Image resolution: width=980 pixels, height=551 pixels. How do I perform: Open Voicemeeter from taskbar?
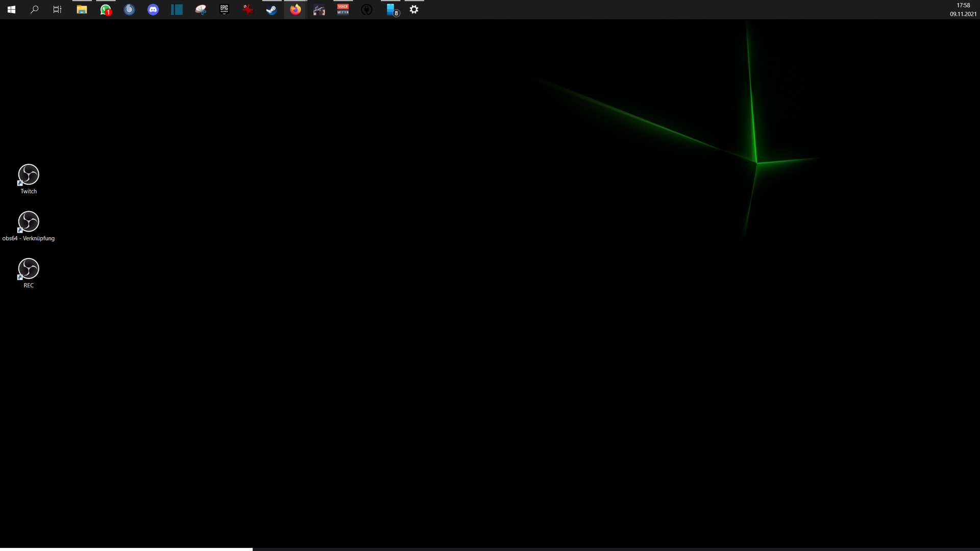coord(343,10)
